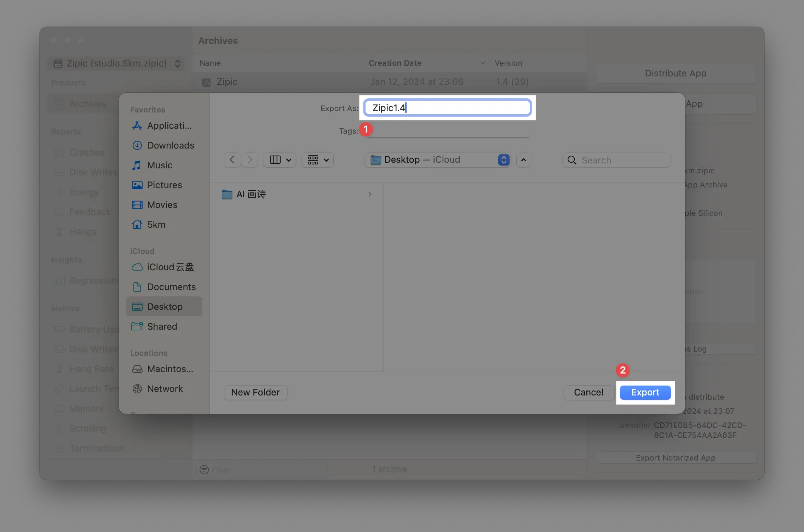Open the column view mode selector

click(280, 160)
